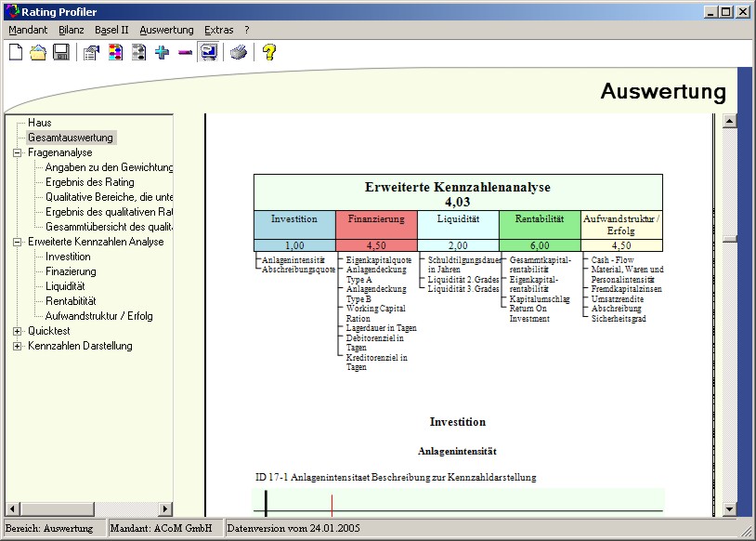756x541 pixels.
Task: Open Ergebnis des qualitativen Rating entry
Action: (x=109, y=212)
